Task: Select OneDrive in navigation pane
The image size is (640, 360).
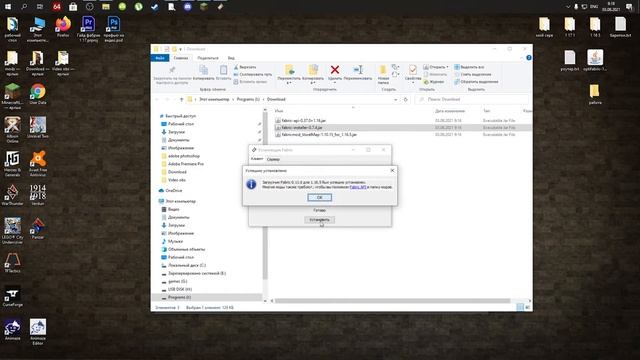Action: tap(174, 191)
